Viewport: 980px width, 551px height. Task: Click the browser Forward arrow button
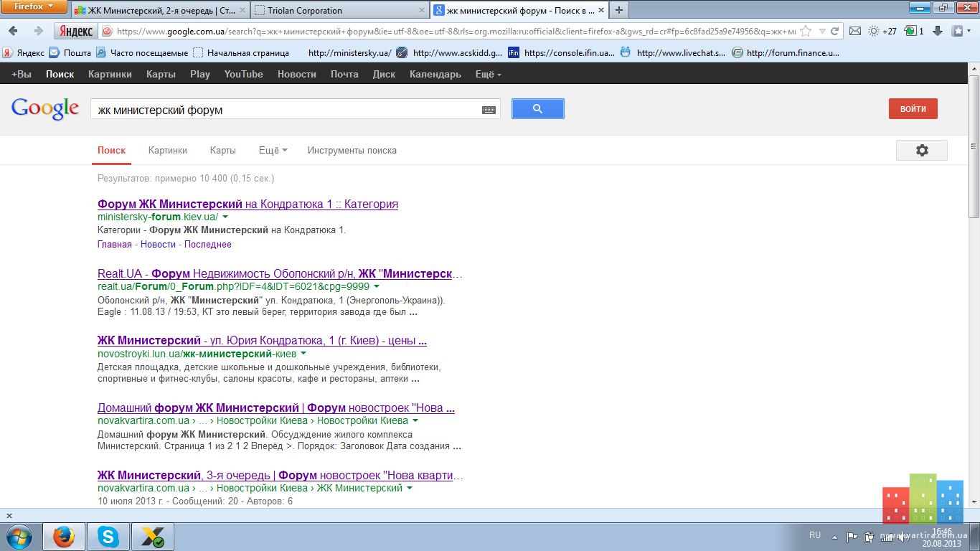pyautogui.click(x=38, y=31)
